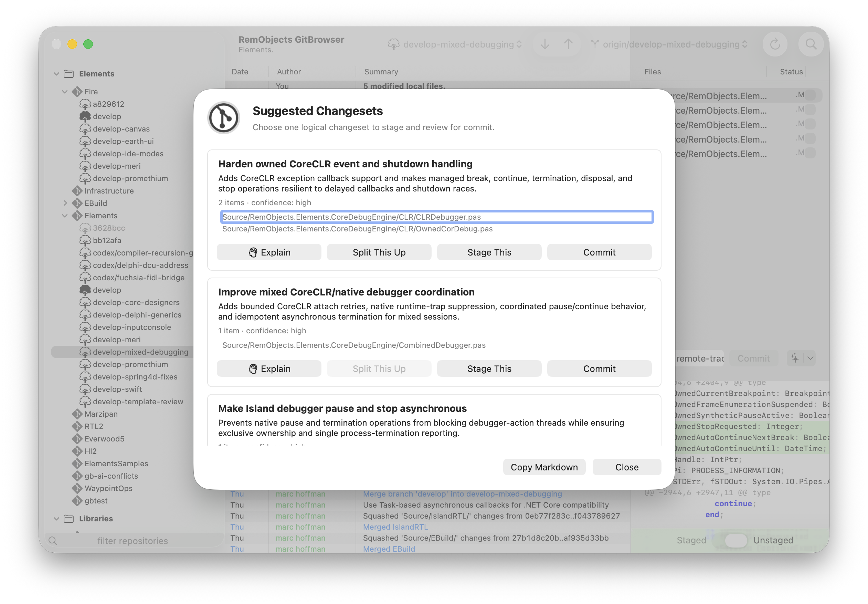Collapse the Elements folder group in sidebar
This screenshot has height=604, width=868.
[56, 74]
